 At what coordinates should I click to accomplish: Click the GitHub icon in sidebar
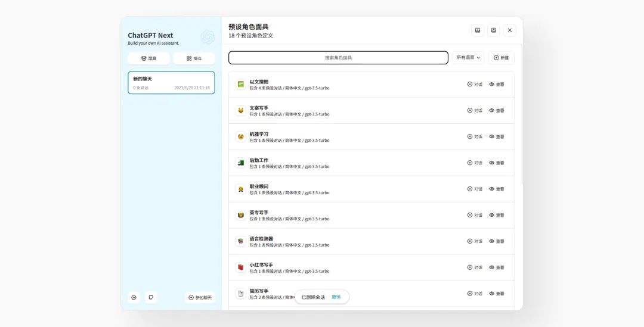click(x=151, y=297)
